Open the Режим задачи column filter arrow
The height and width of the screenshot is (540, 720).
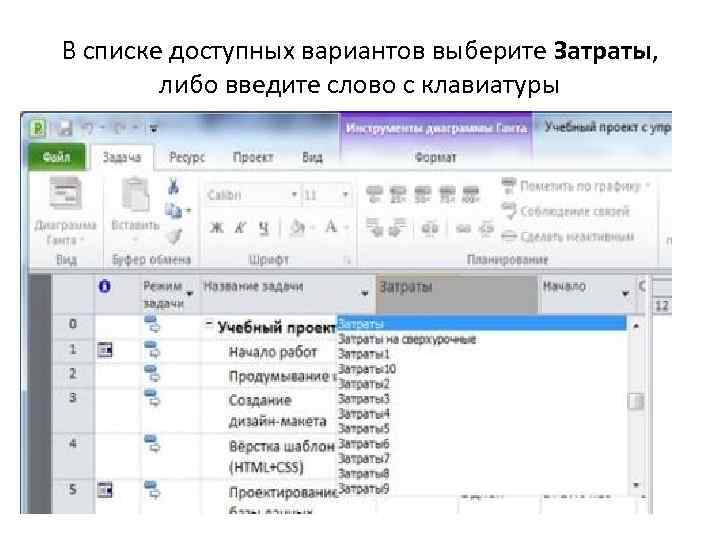[190, 293]
